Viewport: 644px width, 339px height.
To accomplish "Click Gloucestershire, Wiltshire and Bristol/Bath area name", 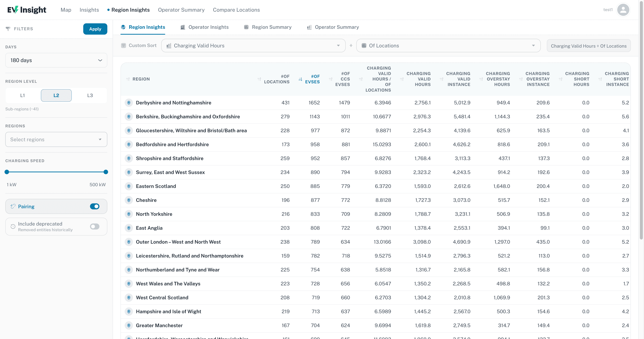I will point(191,130).
